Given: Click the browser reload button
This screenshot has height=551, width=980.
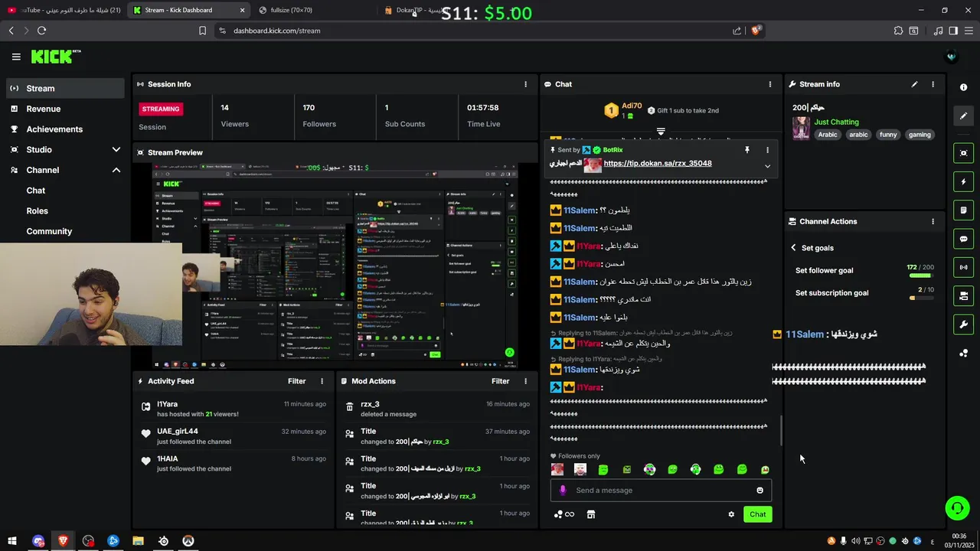Looking at the screenshot, I should tap(41, 31).
